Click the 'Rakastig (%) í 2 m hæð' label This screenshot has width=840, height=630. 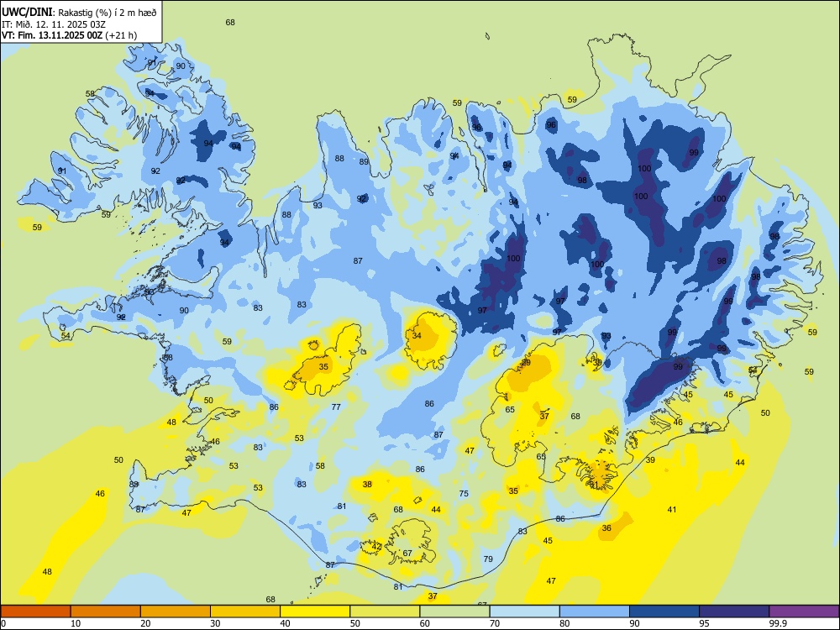(108, 13)
